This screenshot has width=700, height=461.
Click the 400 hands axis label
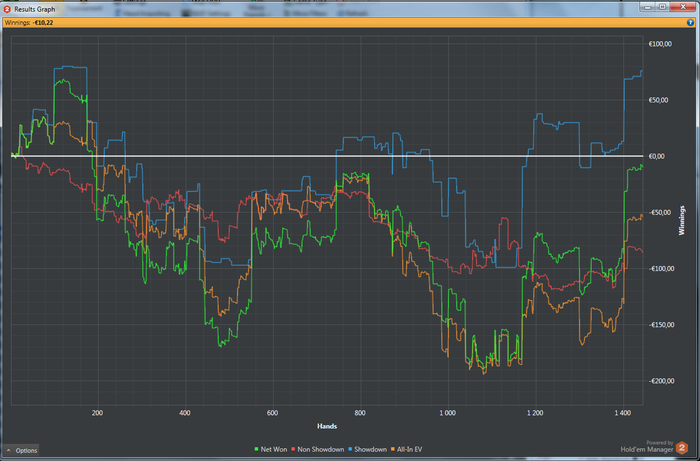coord(185,413)
